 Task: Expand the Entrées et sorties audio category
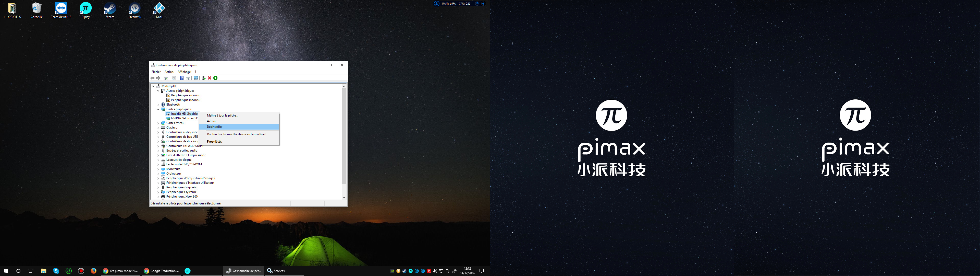(158, 151)
